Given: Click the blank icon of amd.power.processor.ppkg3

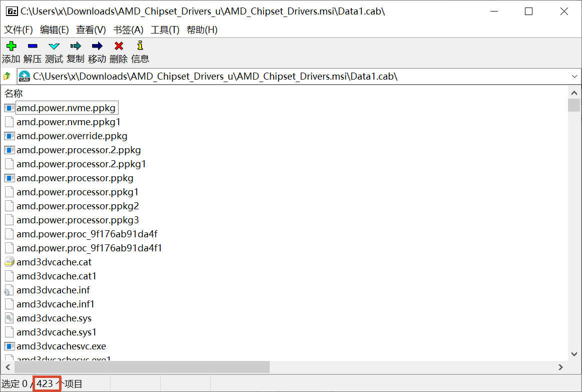Looking at the screenshot, I should (10, 220).
